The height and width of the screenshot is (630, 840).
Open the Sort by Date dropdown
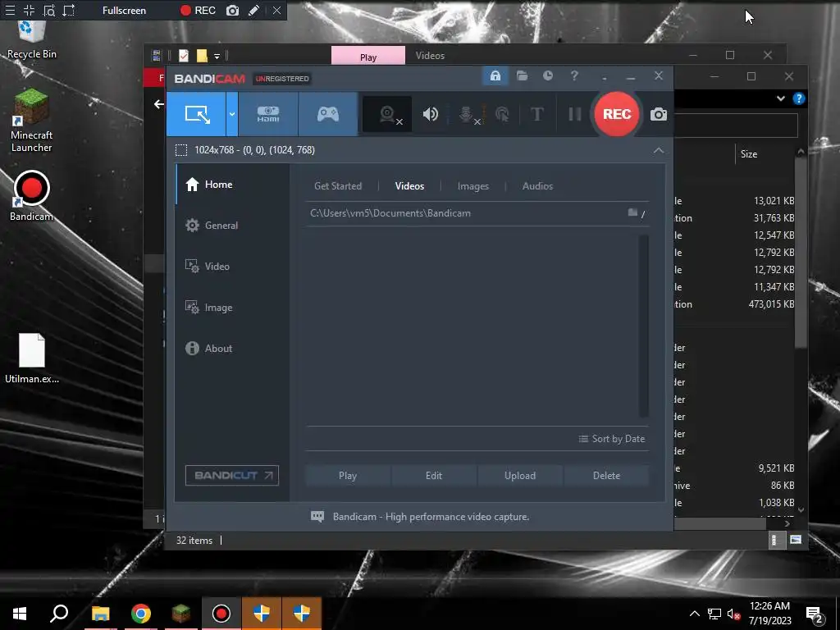(x=612, y=439)
